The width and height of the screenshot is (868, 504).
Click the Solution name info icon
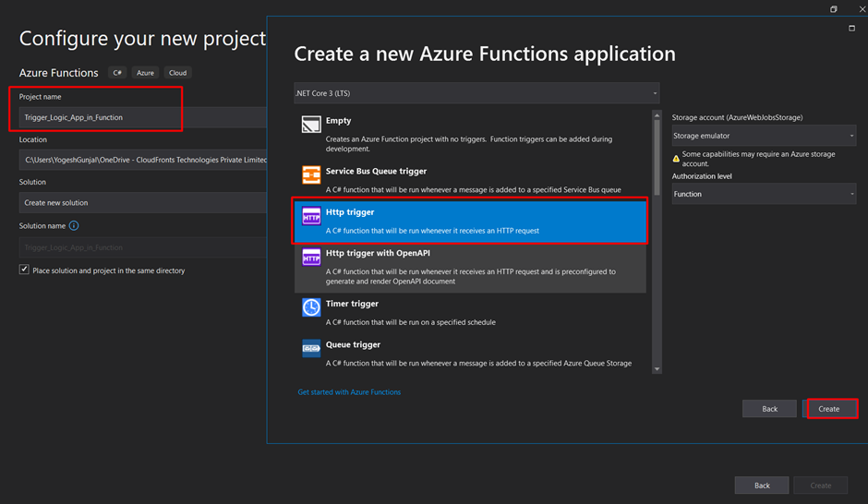[x=74, y=226]
